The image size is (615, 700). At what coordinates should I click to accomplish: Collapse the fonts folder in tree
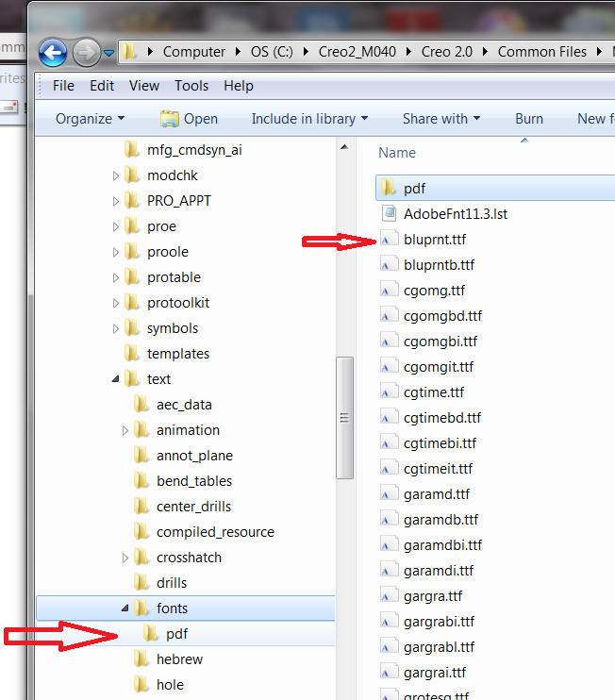[125, 608]
